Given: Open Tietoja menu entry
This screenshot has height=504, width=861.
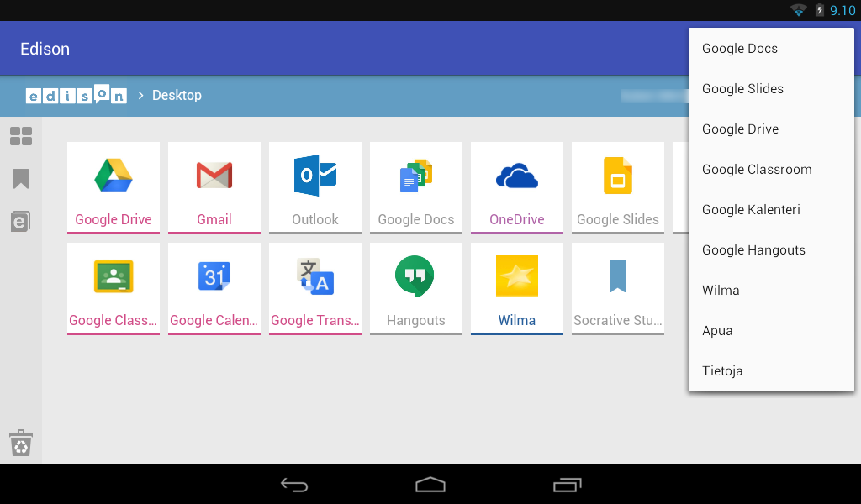Looking at the screenshot, I should click(771, 370).
